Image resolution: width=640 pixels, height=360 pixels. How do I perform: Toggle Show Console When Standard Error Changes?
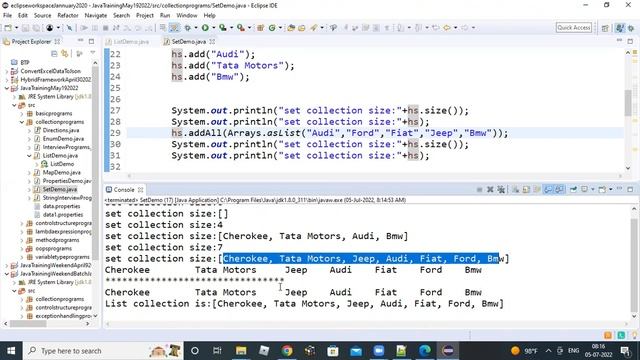pos(559,189)
